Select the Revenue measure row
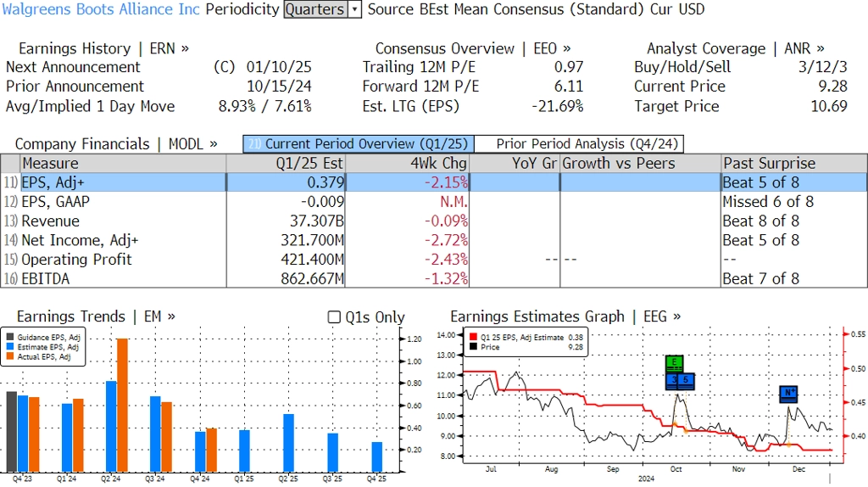Screen dimensions: 868x487 433,221
